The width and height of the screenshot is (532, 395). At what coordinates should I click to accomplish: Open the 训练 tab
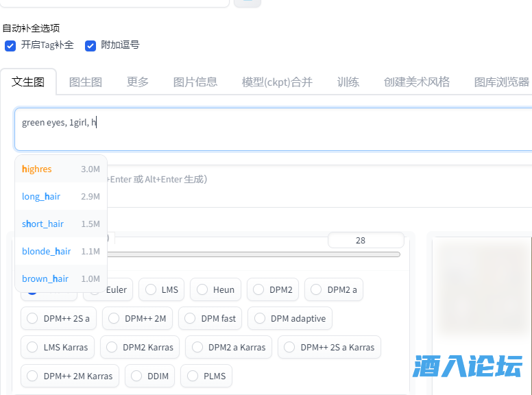[x=348, y=82]
